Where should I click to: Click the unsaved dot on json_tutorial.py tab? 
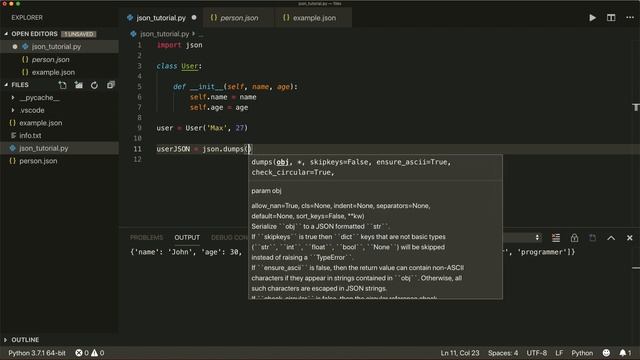tap(194, 18)
